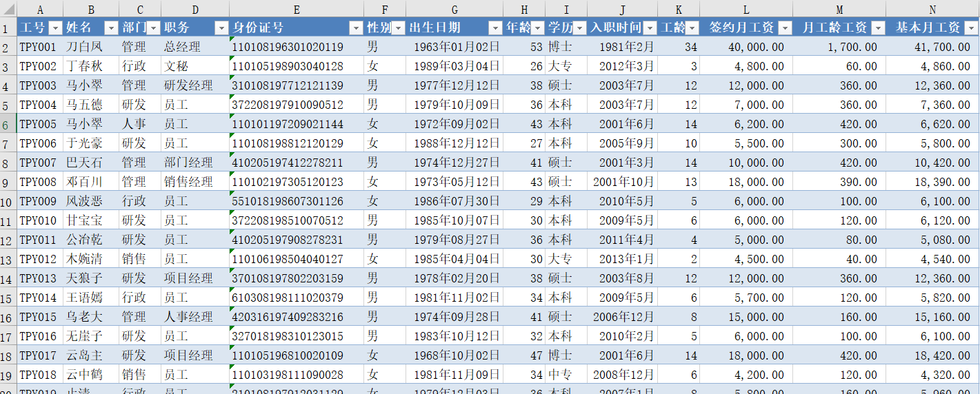Image resolution: width=980 pixels, height=394 pixels.
Task: Select name cell 木婉清
Action: (91, 260)
